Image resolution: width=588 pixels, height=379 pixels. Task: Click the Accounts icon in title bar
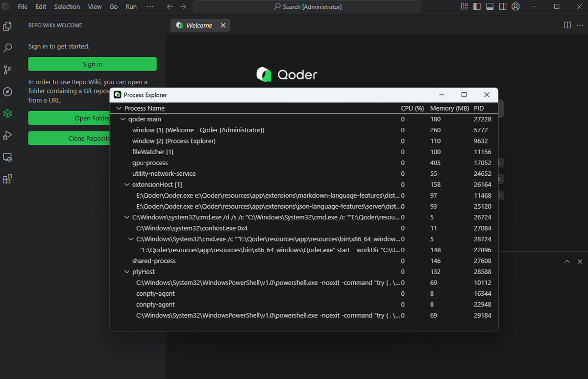(x=515, y=7)
